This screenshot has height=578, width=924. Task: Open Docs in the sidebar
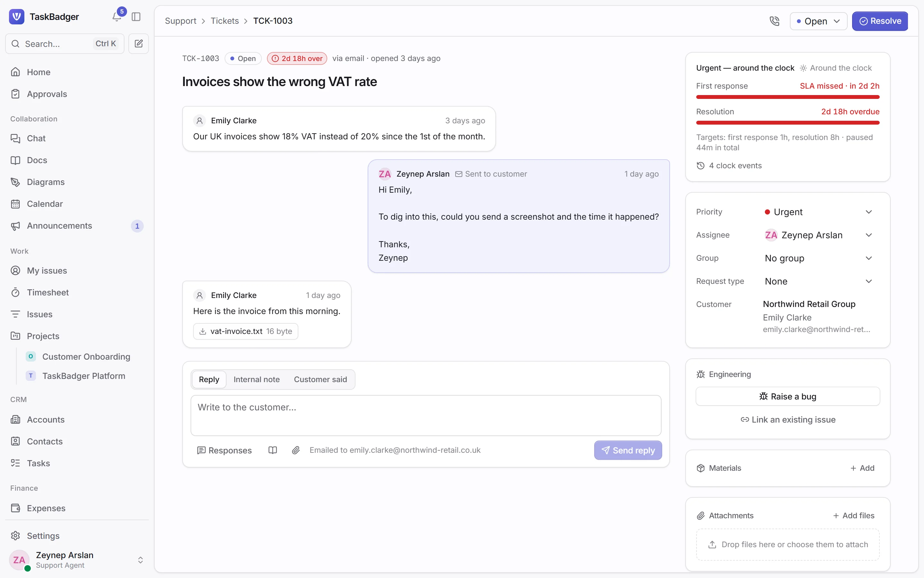[77, 160]
